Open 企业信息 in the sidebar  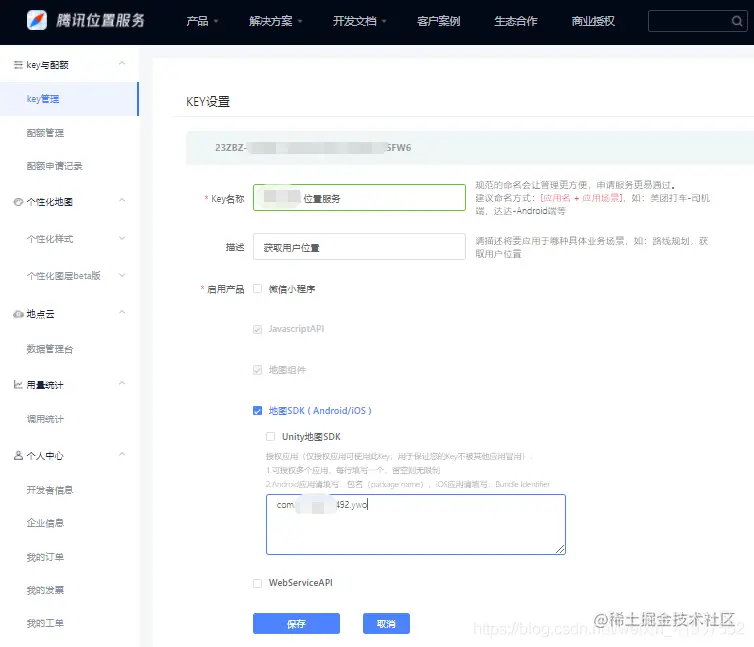coord(45,523)
